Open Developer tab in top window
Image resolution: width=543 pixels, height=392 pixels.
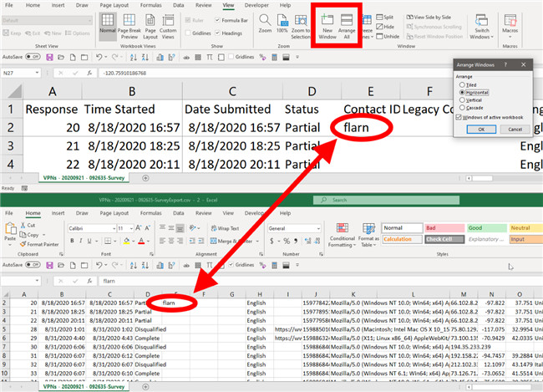coord(256,5)
